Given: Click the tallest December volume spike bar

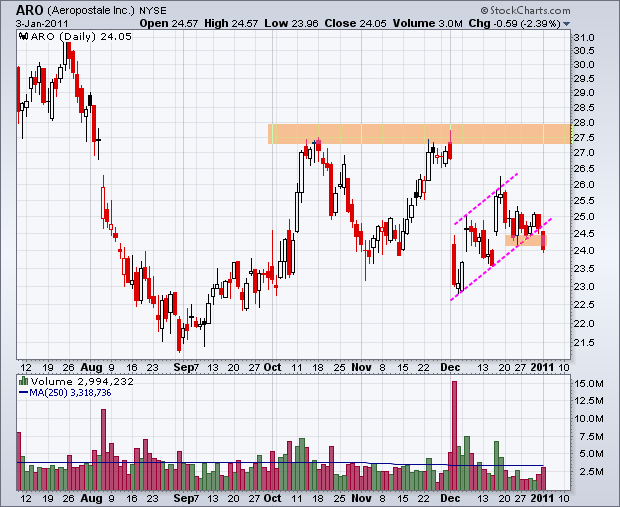Looking at the screenshot, I should click(454, 435).
